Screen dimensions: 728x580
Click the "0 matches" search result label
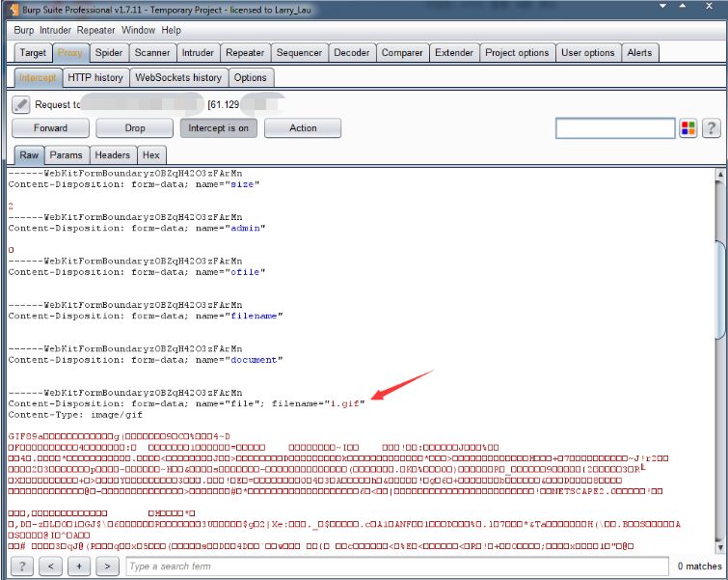(x=699, y=566)
